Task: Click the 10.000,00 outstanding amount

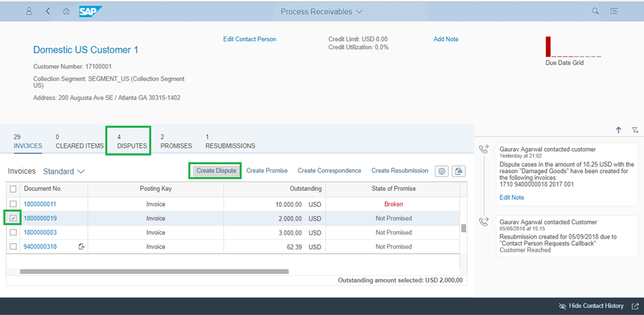Action: 289,204
